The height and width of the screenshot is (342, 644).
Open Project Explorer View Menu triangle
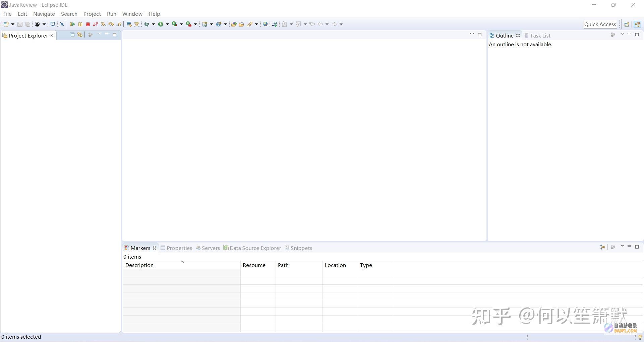pos(100,34)
